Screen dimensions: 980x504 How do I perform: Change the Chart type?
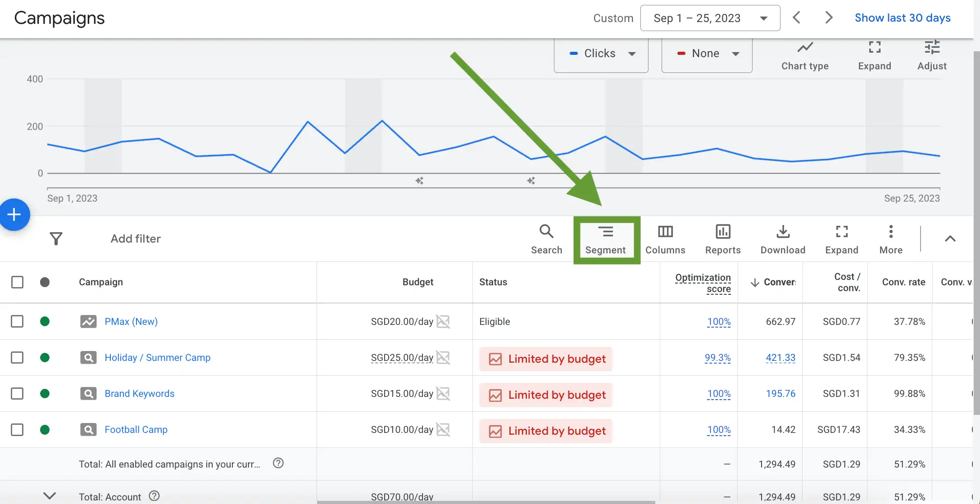pos(805,56)
